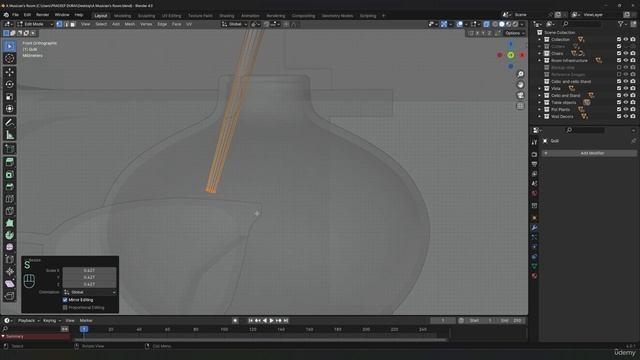Jump to the timeline start frame
The width and height of the screenshot is (640, 360).
251,321
